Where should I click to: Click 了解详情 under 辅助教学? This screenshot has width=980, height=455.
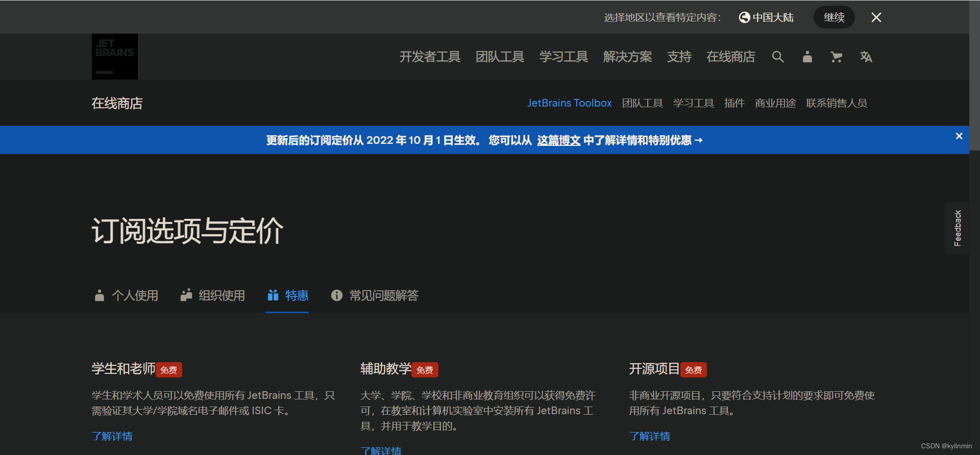coord(381,450)
